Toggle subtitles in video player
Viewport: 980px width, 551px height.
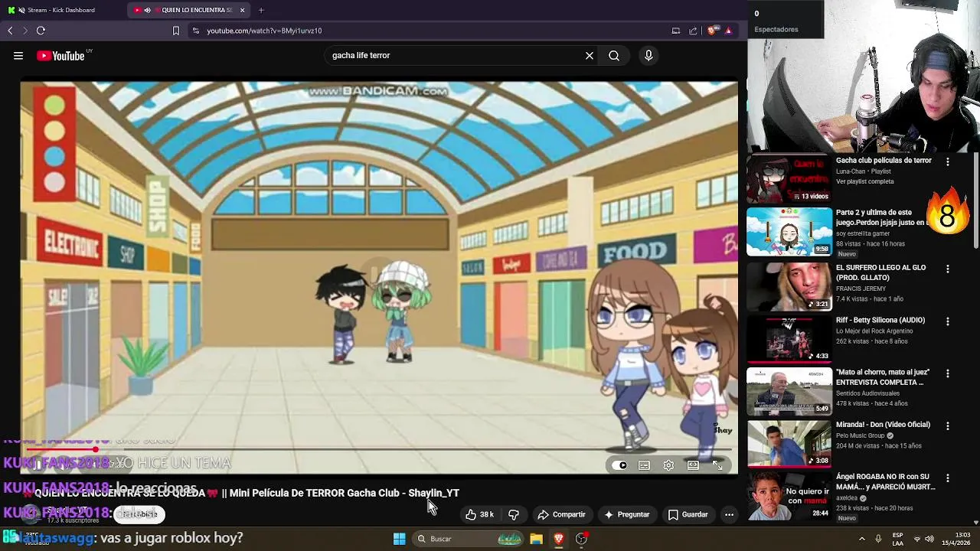click(x=644, y=465)
